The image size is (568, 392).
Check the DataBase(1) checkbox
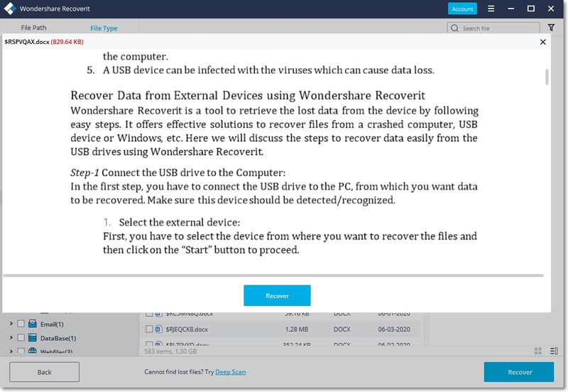(21, 337)
